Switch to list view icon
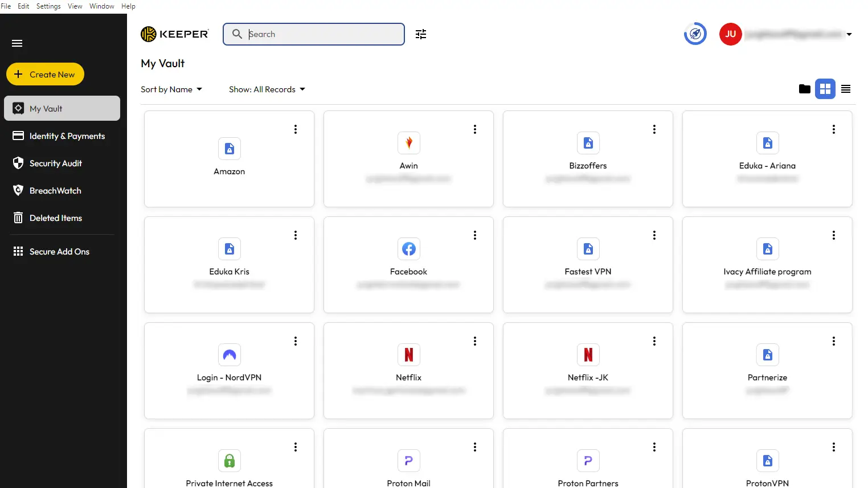The width and height of the screenshot is (868, 488). point(846,89)
